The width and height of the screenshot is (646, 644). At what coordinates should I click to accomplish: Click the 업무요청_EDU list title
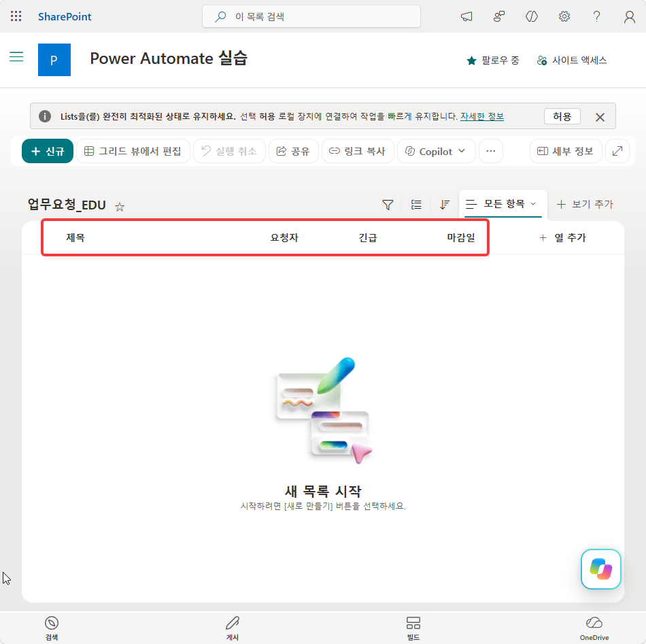point(67,205)
